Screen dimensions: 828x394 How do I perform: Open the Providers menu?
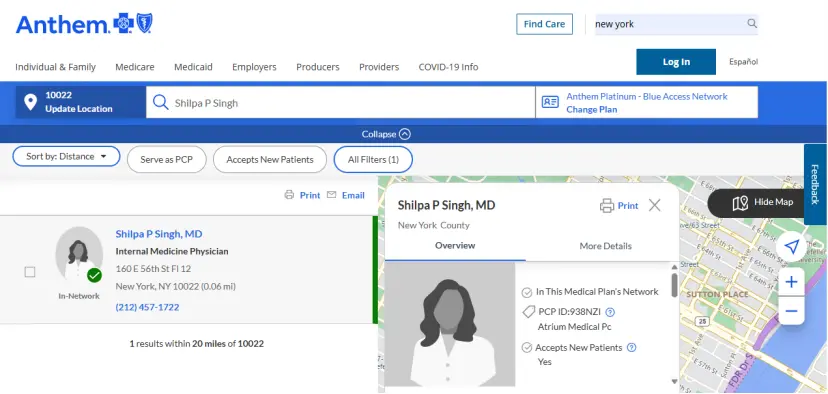click(379, 67)
